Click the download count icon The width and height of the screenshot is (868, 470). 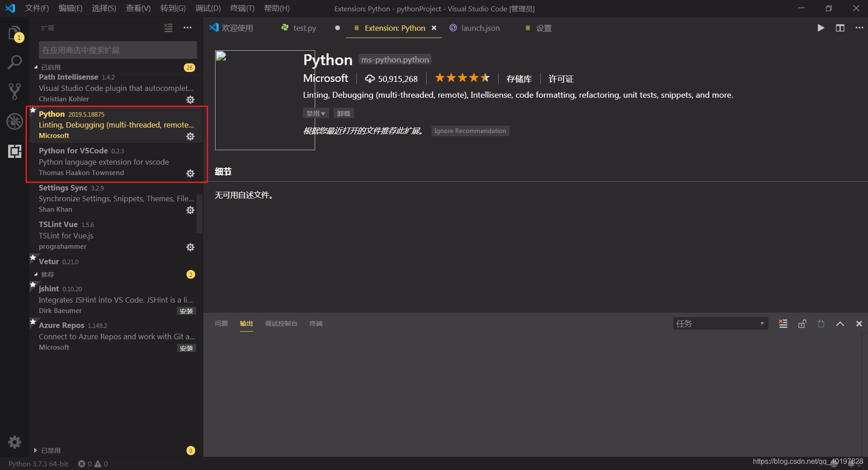pyautogui.click(x=369, y=79)
